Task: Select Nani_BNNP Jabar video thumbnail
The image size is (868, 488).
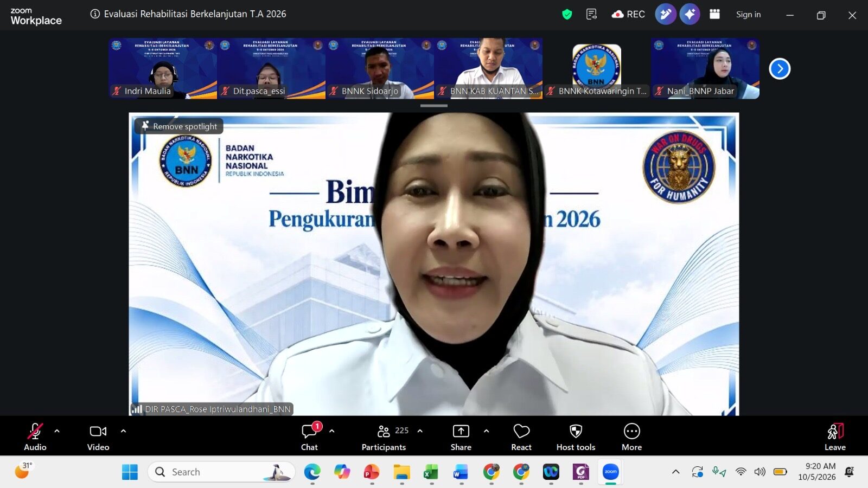Action: [705, 68]
